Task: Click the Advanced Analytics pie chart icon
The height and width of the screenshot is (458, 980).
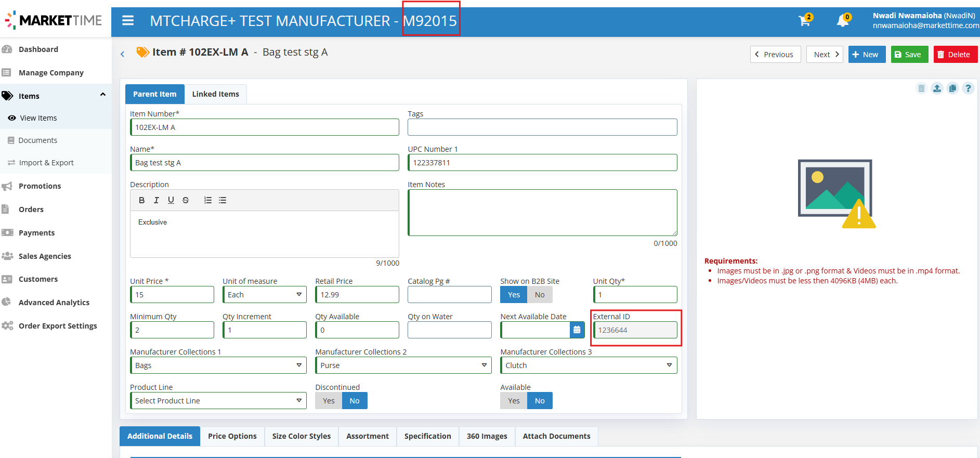Action: pos(7,302)
